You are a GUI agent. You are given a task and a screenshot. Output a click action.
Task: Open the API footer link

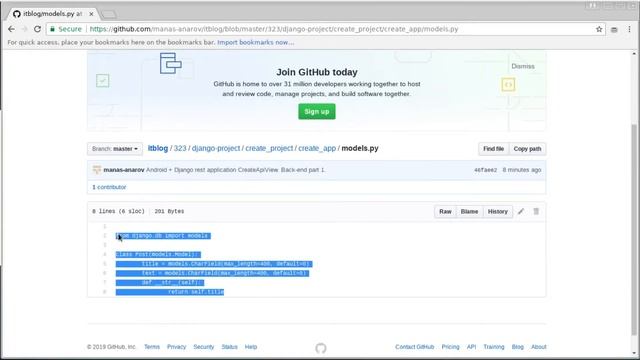[x=471, y=347]
